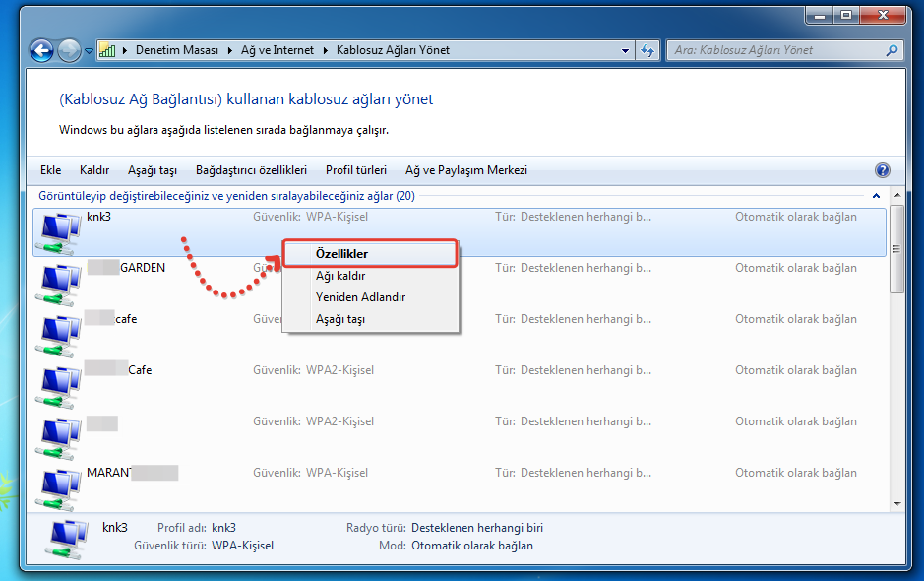The height and width of the screenshot is (581, 924).
Task: Click the refresh icon beside address bar
Action: 648,50
